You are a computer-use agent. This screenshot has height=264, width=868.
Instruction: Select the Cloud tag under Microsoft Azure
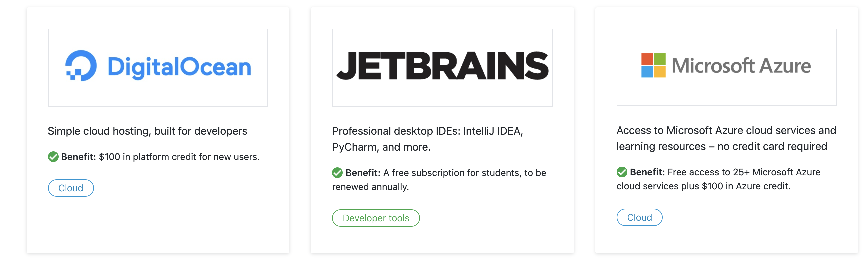point(639,217)
